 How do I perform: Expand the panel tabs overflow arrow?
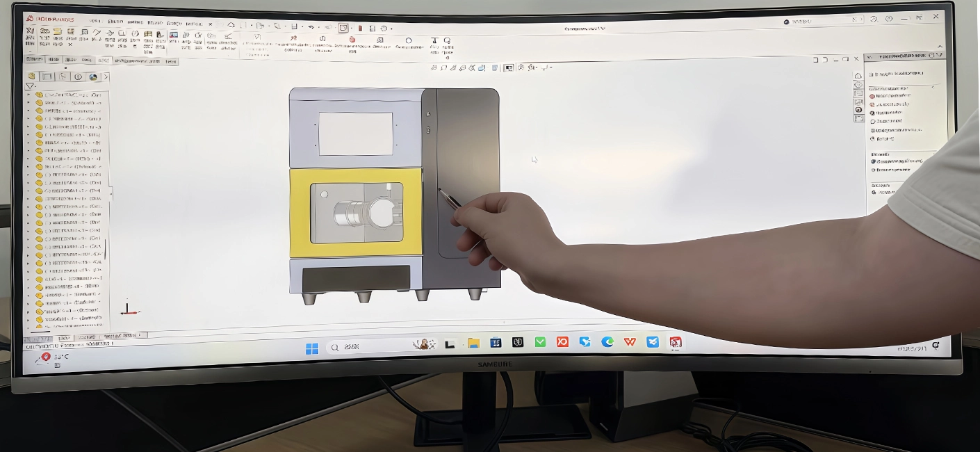point(106,76)
